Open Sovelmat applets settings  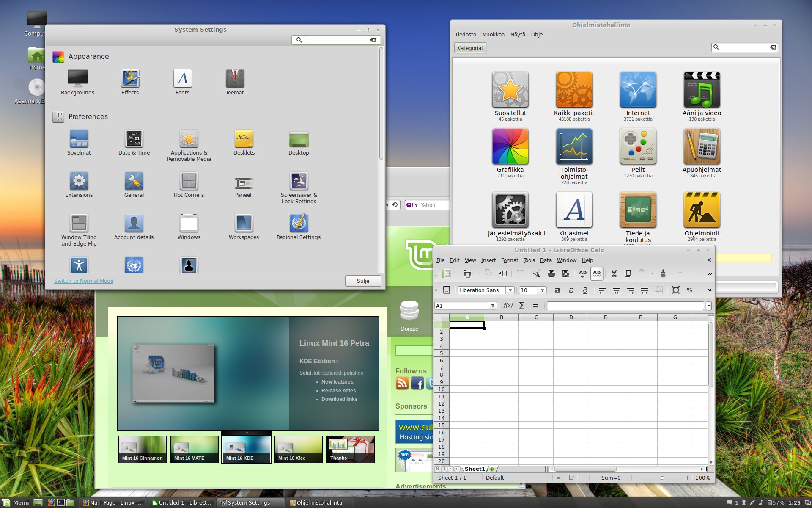[79, 142]
